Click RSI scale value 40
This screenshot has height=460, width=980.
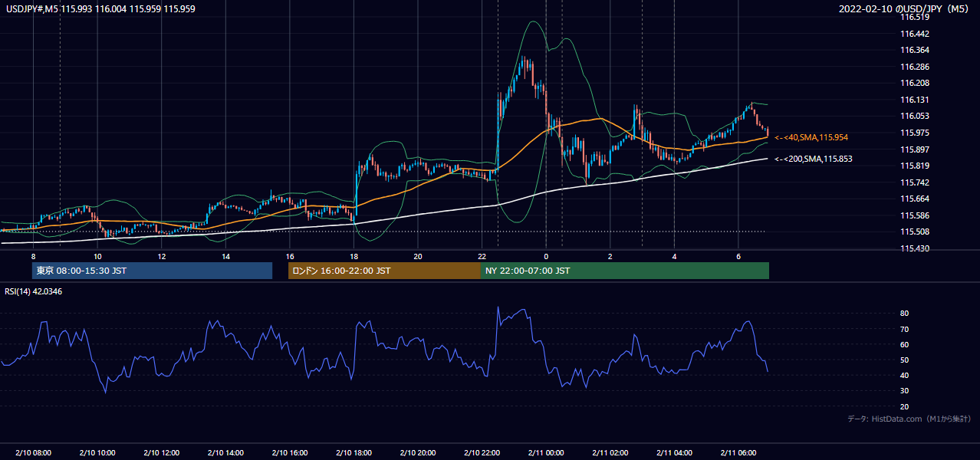(x=905, y=375)
